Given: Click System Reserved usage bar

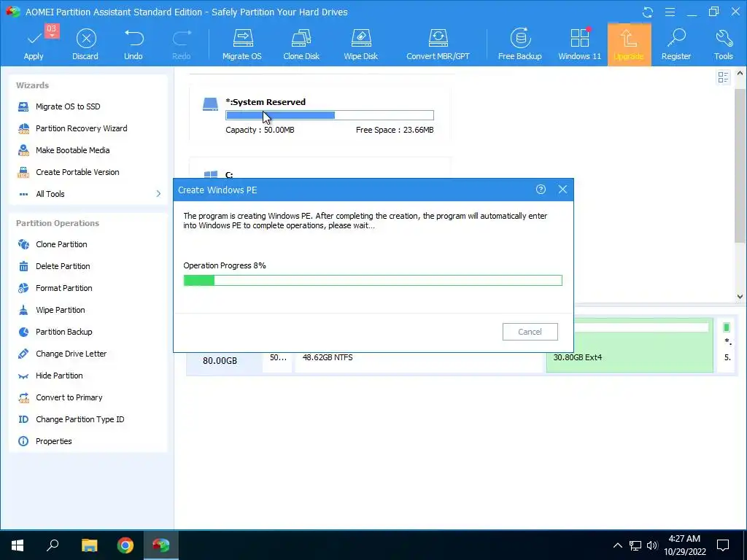Looking at the screenshot, I should [x=330, y=115].
